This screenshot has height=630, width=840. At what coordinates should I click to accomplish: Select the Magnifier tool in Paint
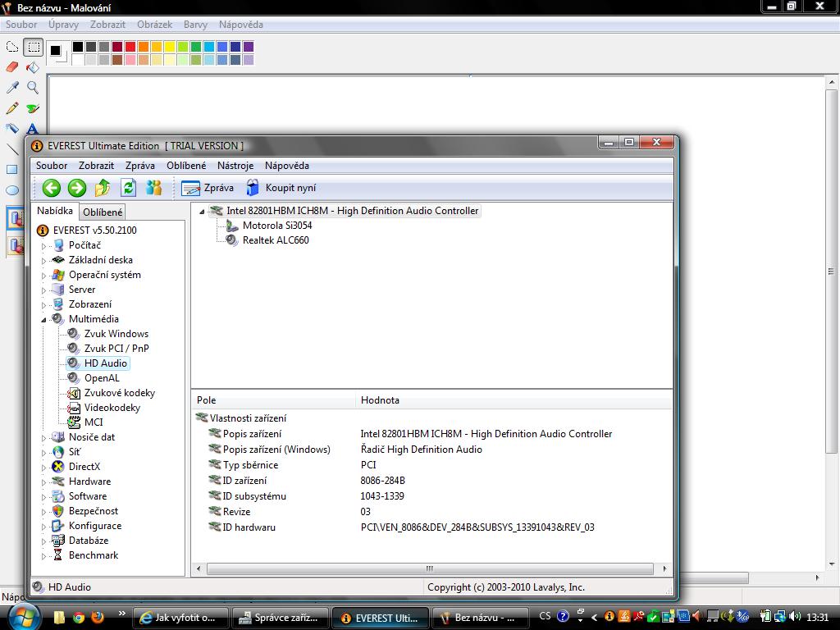coord(33,87)
